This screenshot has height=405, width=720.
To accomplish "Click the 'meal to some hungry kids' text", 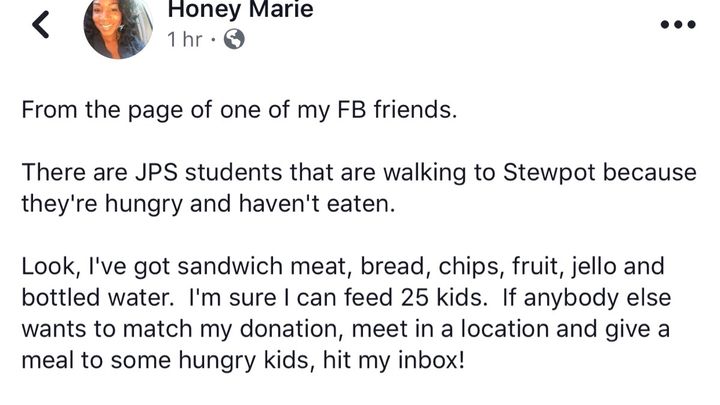I will [168, 360].
